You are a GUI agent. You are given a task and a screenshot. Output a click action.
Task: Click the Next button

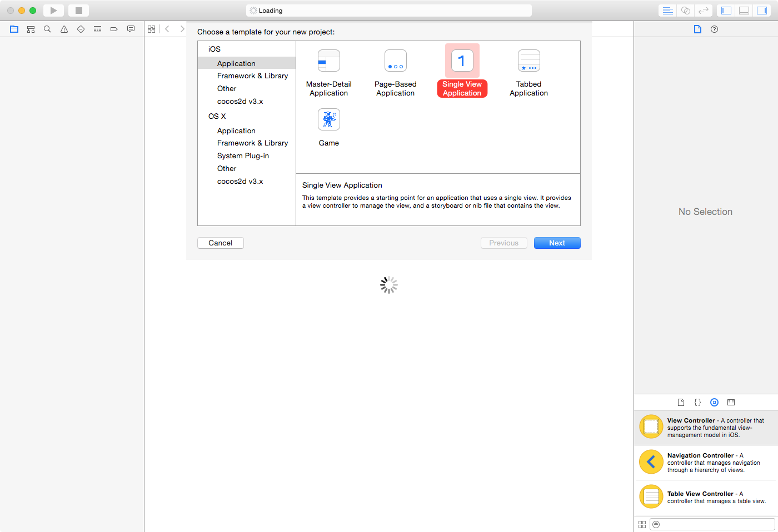[x=557, y=243]
